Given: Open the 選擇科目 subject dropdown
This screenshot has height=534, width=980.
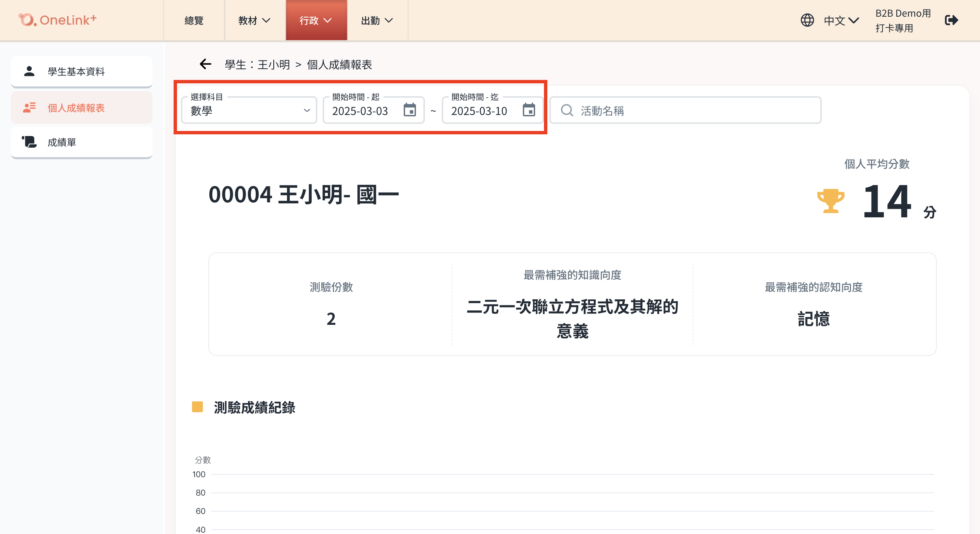Looking at the screenshot, I should pos(249,110).
